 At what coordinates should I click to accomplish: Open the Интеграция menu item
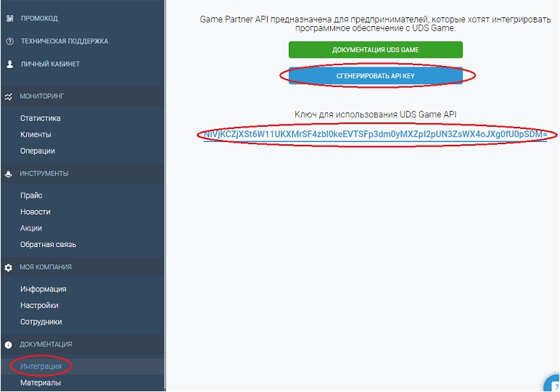41,367
